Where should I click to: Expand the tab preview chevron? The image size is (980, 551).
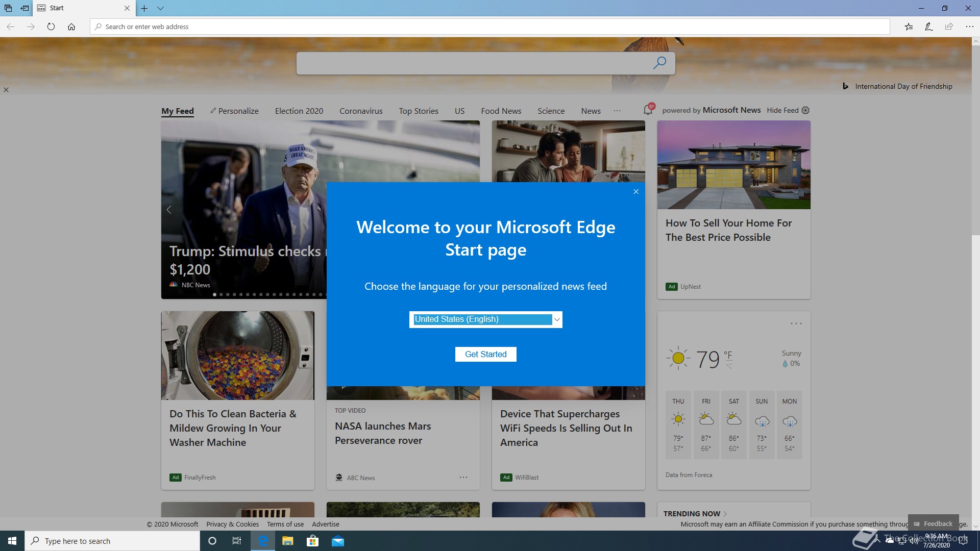160,8
